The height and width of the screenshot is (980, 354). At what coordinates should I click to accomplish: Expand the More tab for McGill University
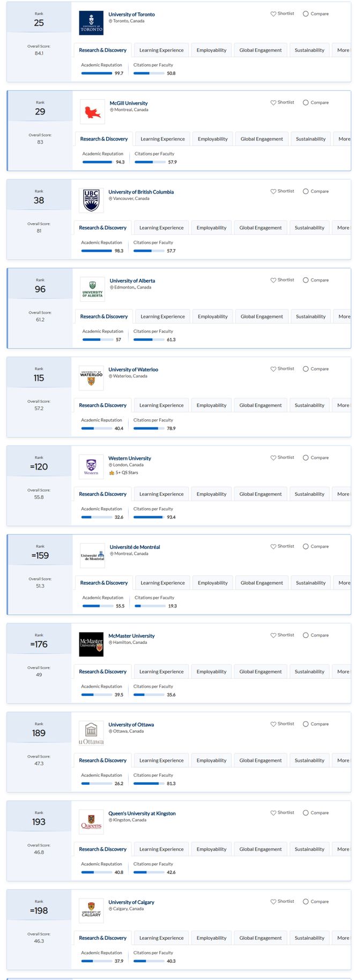(x=344, y=139)
